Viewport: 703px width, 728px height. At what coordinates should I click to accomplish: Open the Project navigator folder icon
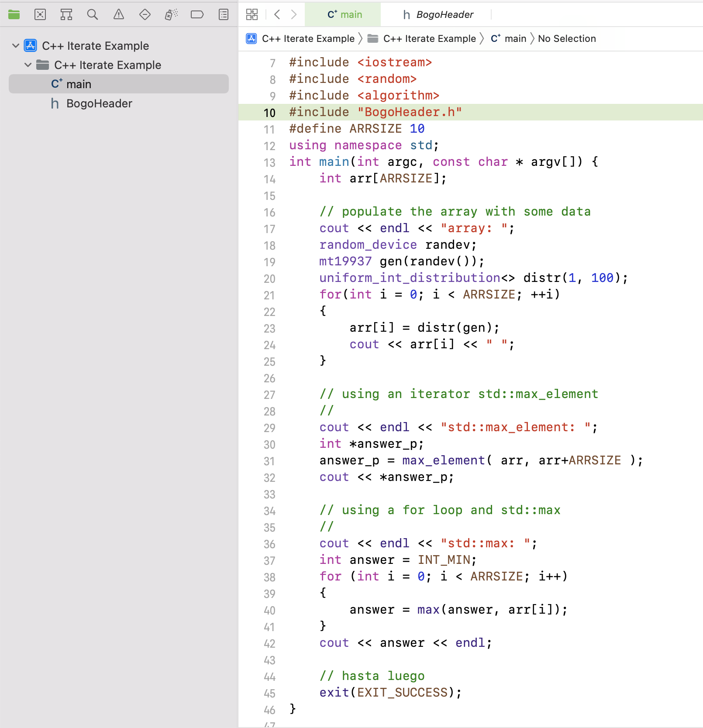14,15
